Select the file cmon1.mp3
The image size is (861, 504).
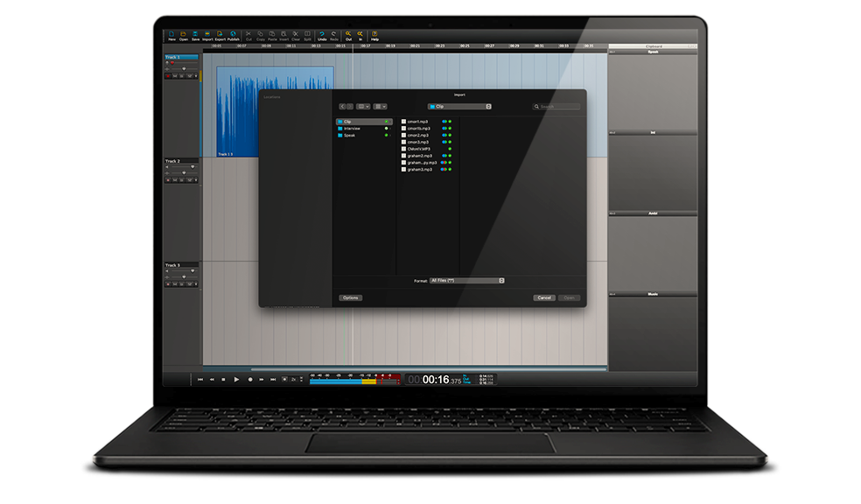[x=417, y=122]
